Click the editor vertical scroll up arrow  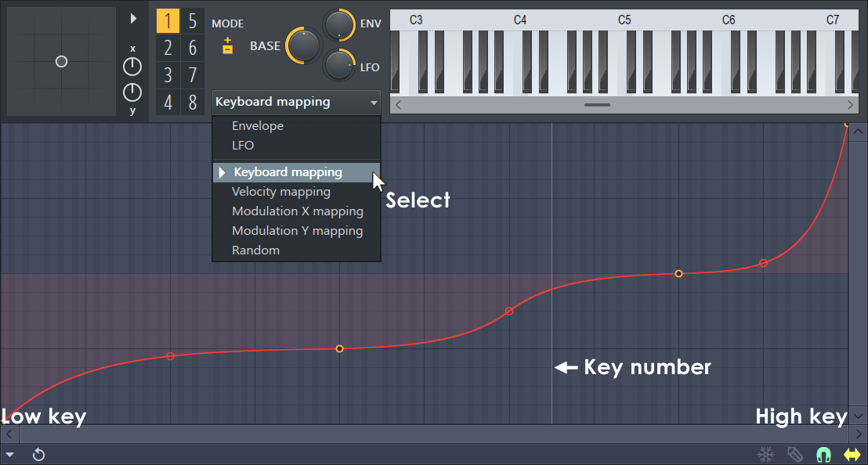[x=858, y=132]
